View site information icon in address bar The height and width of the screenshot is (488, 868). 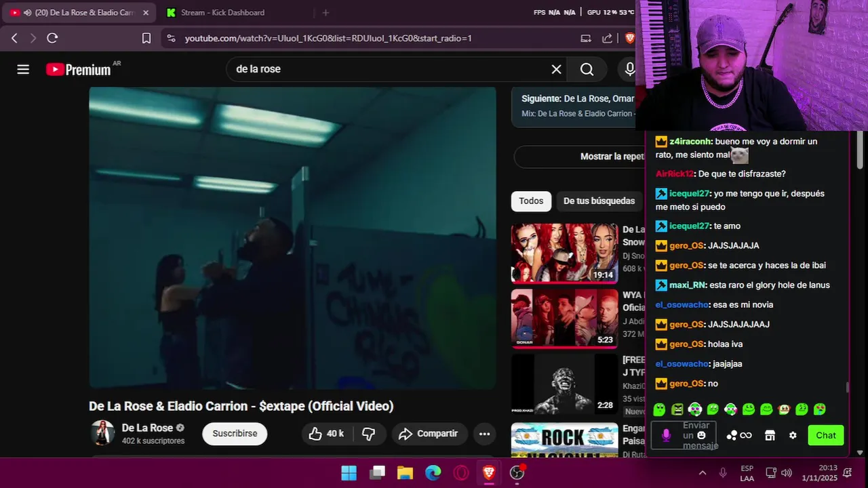point(171,39)
